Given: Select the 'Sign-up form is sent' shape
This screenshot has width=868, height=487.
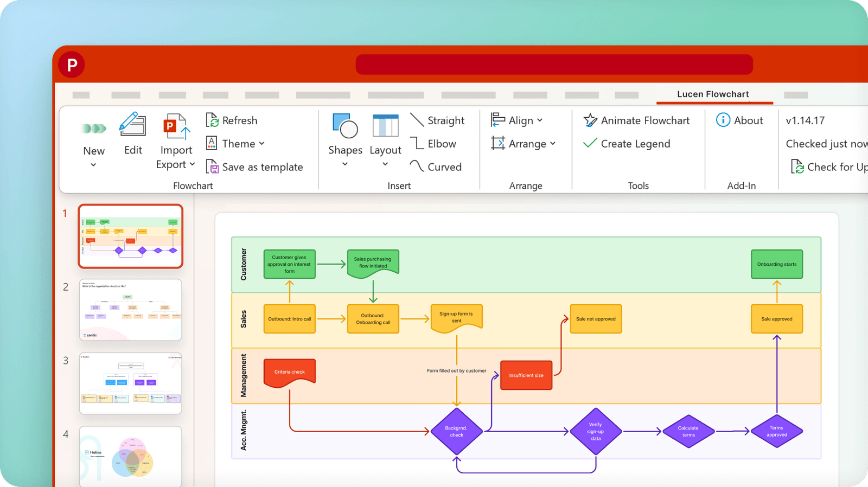Looking at the screenshot, I should point(457,318).
